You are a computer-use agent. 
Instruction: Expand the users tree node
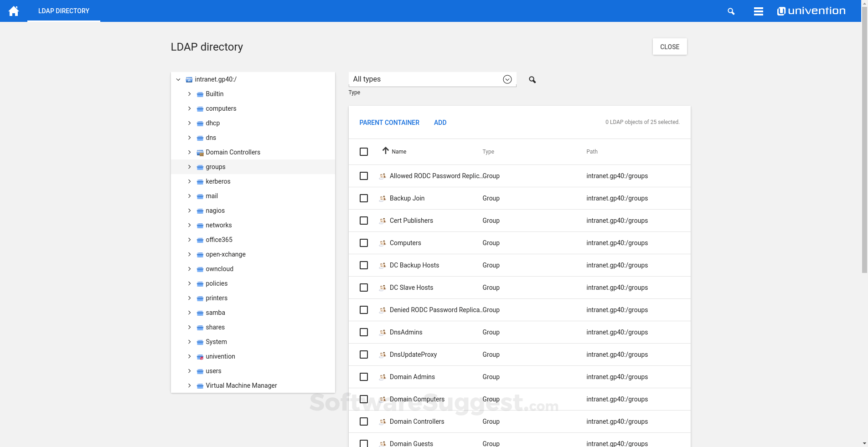pos(190,371)
